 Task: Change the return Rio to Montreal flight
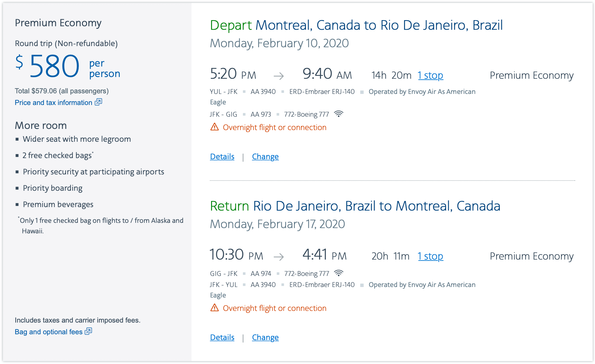(x=265, y=337)
